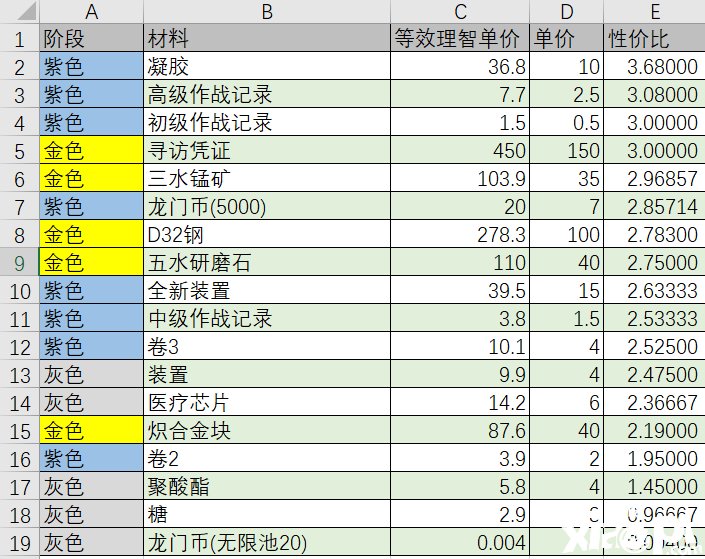The width and height of the screenshot is (705, 559).
Task: Select the 聚酸酯 cell
Action: tap(267, 486)
